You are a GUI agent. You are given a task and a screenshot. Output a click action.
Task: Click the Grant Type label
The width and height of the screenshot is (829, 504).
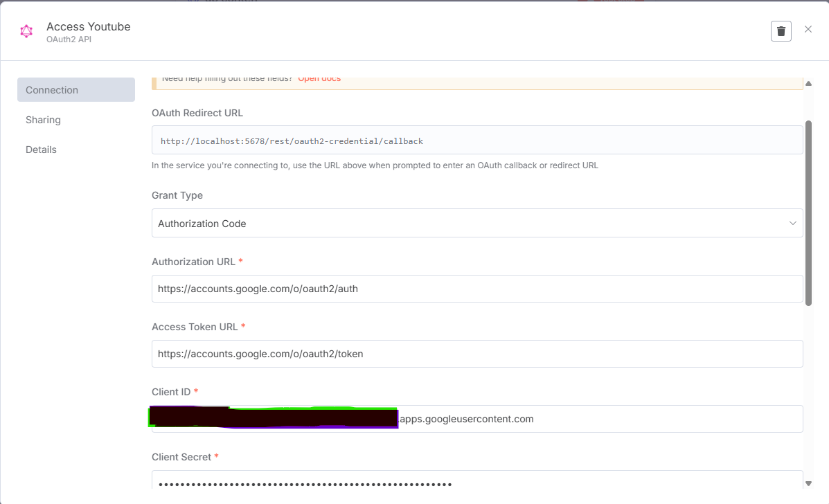point(177,195)
